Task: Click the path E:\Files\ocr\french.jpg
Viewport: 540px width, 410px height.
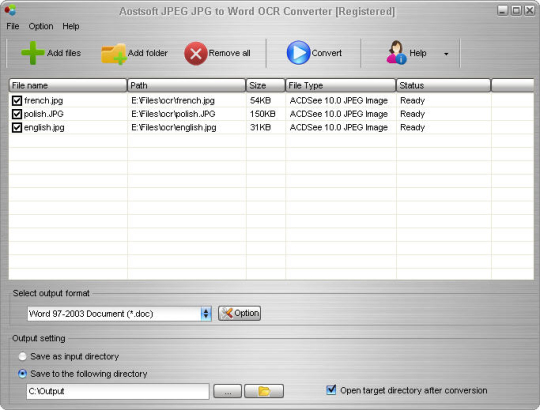Action: (x=173, y=101)
